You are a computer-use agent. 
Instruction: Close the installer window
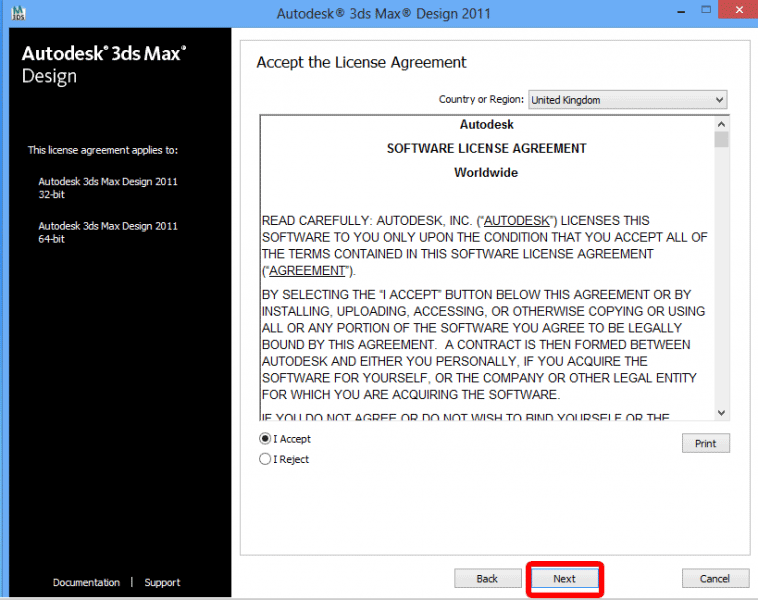[x=739, y=10]
